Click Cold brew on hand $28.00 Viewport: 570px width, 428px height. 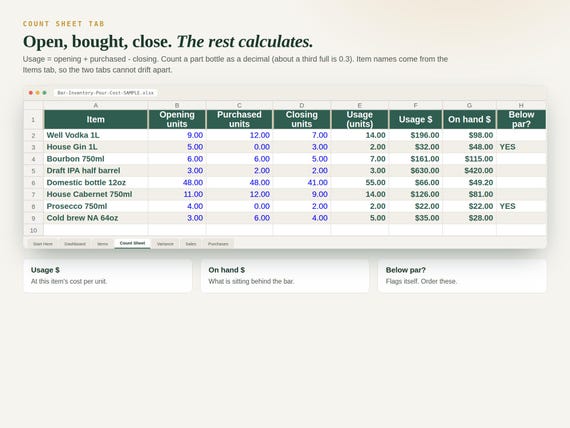click(x=469, y=218)
